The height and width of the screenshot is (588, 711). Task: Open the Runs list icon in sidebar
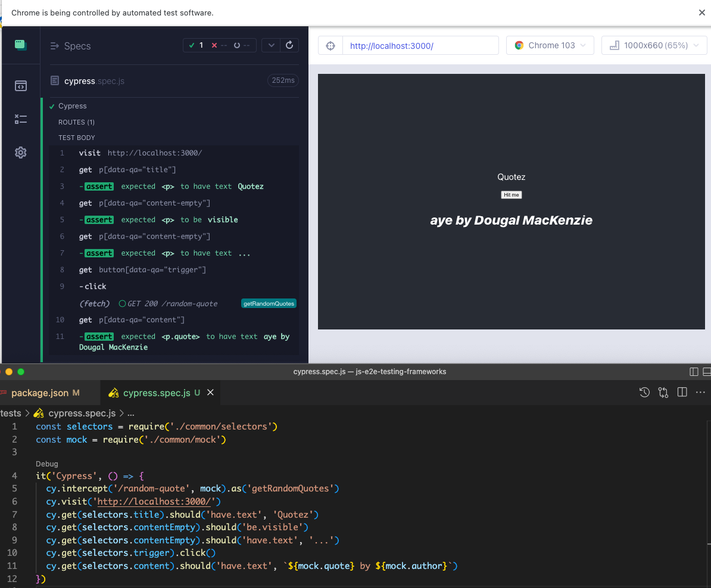pos(21,119)
